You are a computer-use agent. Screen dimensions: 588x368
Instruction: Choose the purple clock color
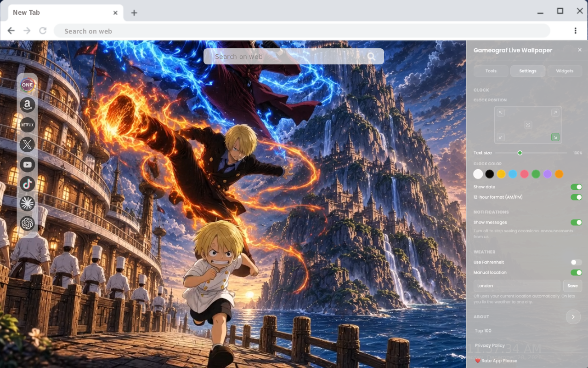(x=547, y=174)
